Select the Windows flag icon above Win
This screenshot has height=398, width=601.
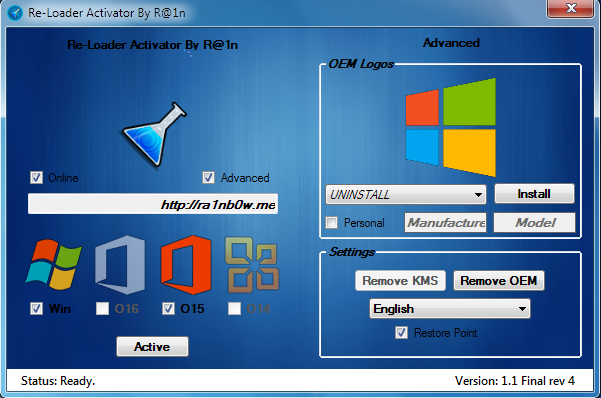[x=53, y=264]
